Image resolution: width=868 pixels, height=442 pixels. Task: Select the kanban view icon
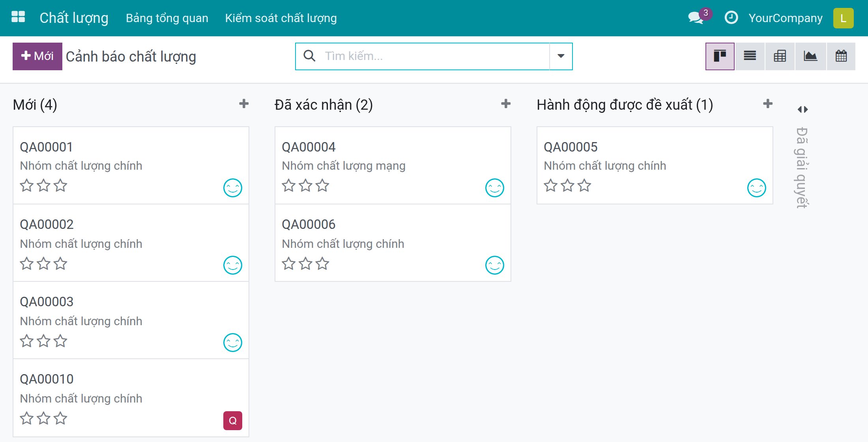pos(720,56)
